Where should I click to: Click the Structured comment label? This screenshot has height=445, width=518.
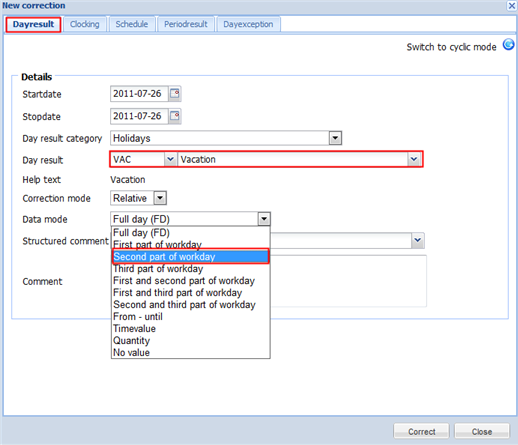click(65, 241)
